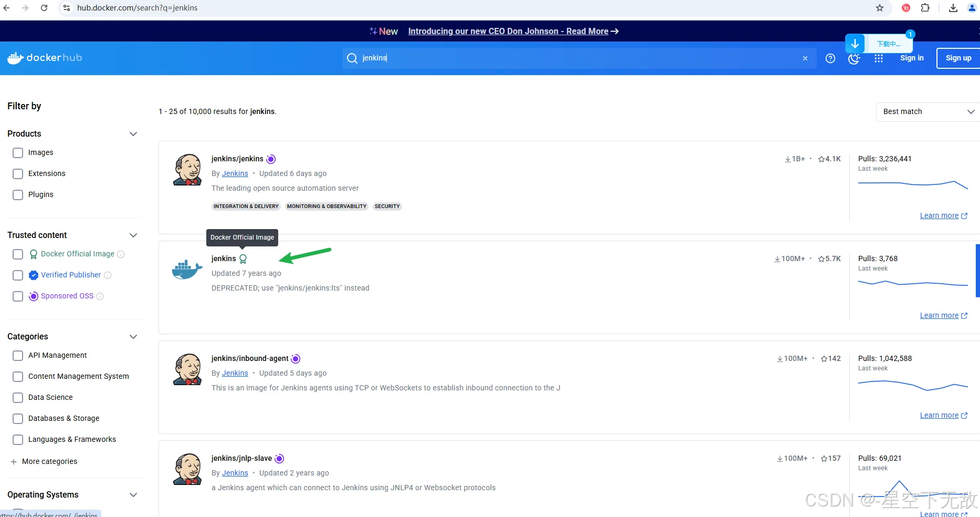
Task: Open the help question mark icon
Action: [x=830, y=58]
